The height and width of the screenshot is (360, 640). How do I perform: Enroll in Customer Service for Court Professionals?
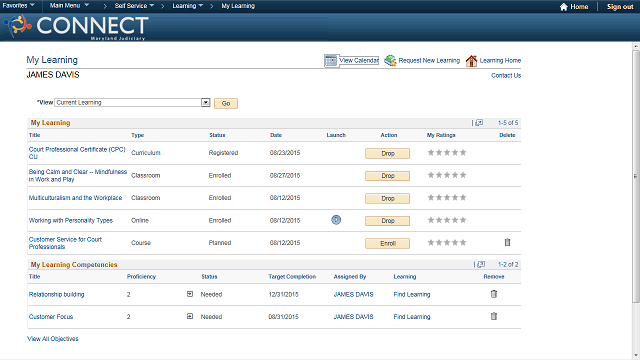[x=387, y=243]
